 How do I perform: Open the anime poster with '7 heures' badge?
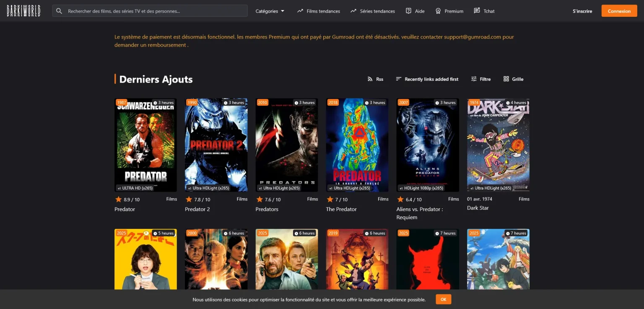(498, 259)
